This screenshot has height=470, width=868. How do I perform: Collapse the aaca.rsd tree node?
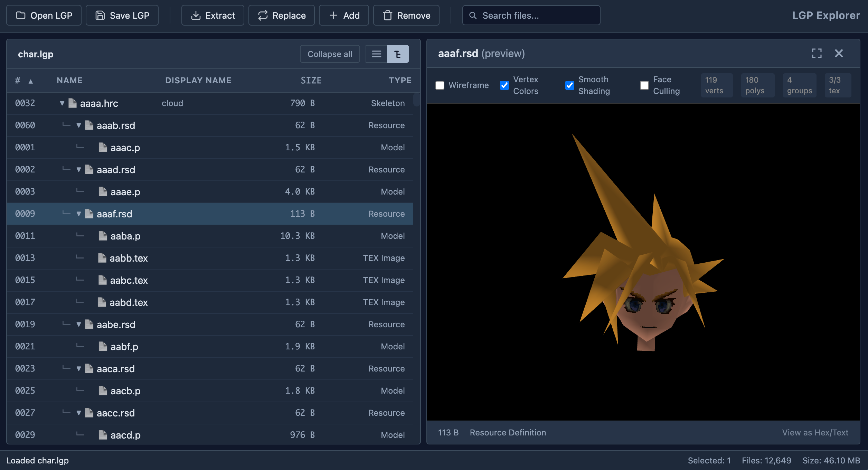[x=79, y=368]
